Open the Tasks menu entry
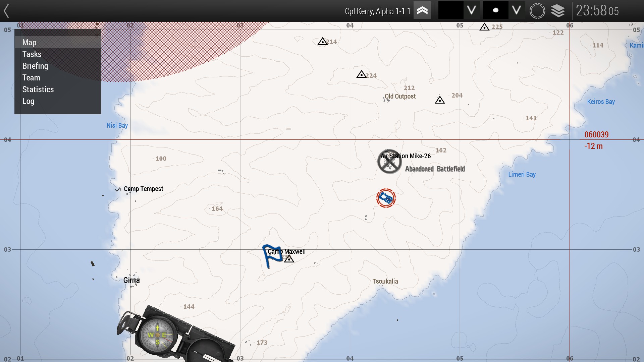 tap(32, 54)
